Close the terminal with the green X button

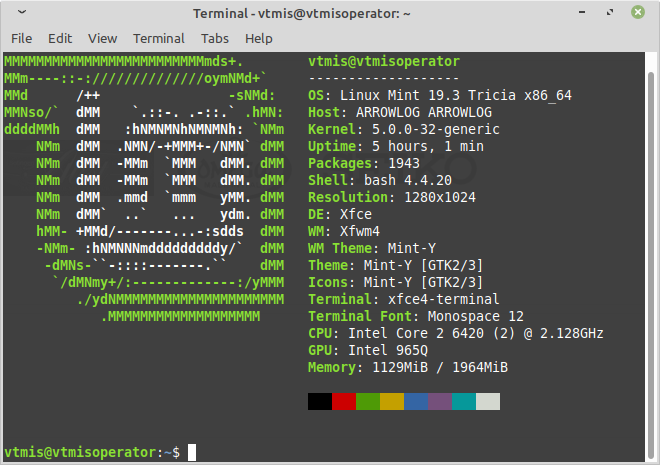click(x=638, y=12)
